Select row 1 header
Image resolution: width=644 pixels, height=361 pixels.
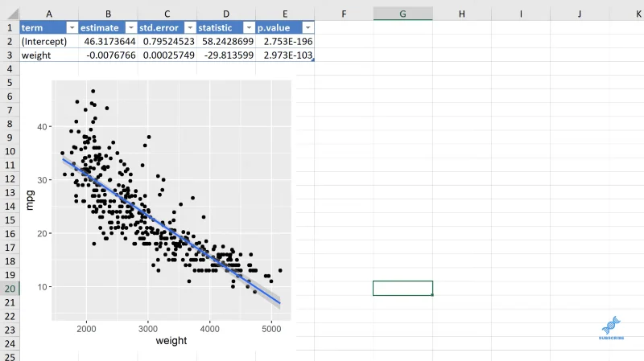coord(10,28)
